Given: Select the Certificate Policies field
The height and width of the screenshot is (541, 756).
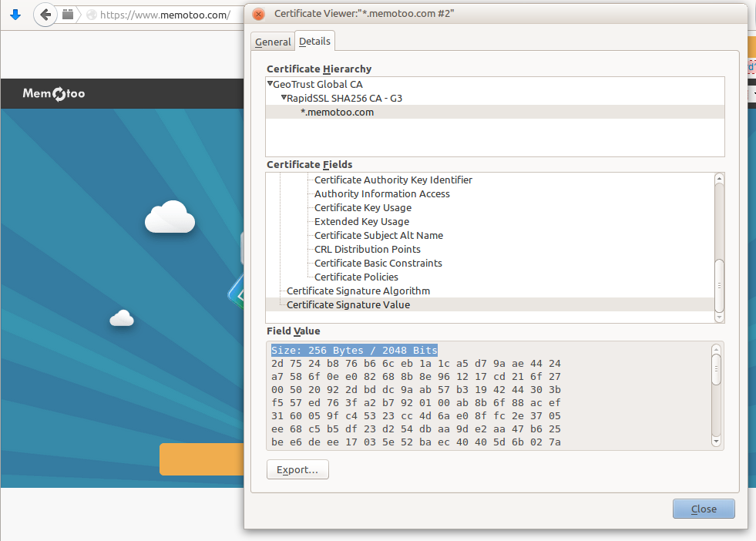Looking at the screenshot, I should pos(356,277).
